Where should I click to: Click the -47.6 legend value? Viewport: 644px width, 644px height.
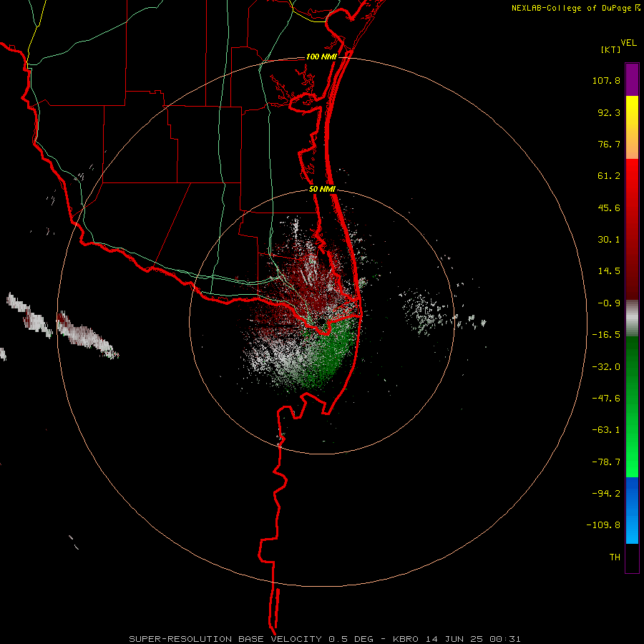(x=606, y=399)
